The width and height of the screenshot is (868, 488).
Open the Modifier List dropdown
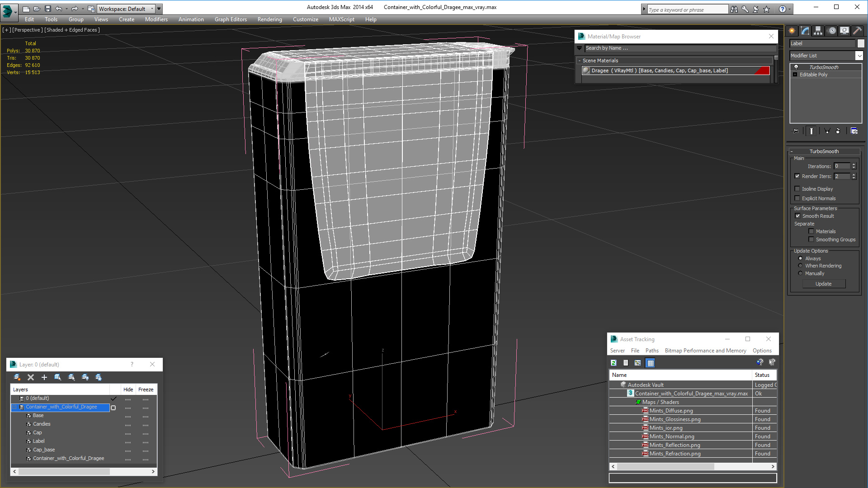point(859,56)
